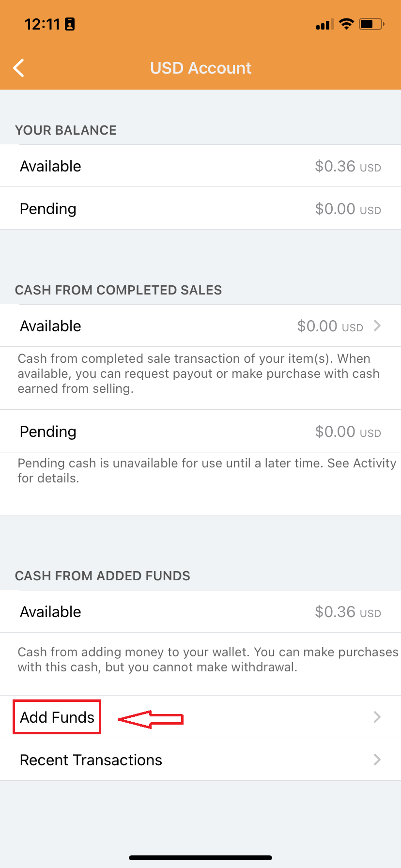401x868 pixels.
Task: Tap the back arrow in header
Action: point(19,68)
